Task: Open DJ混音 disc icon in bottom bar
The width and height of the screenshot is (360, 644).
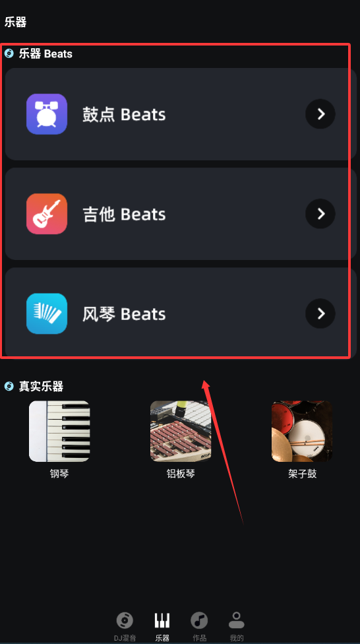Action: (125, 620)
